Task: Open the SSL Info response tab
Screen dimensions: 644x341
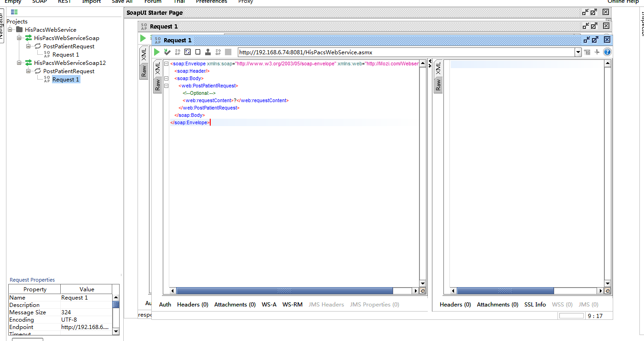Action: coord(535,304)
